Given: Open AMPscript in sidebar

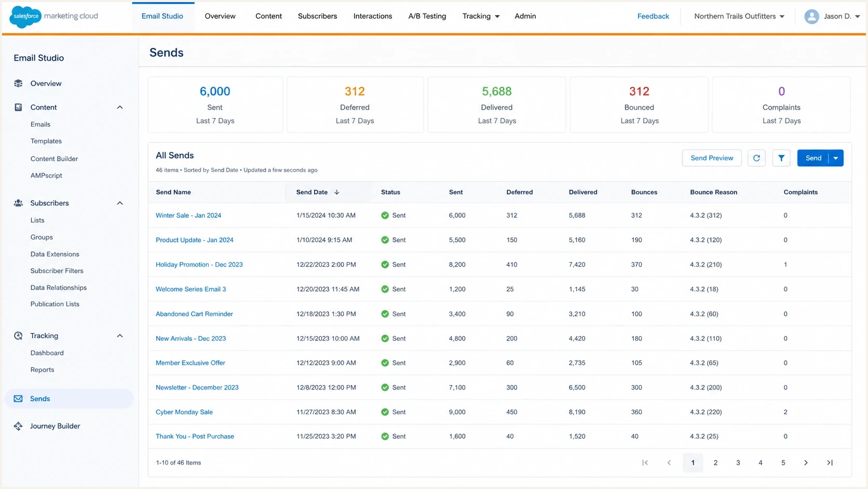Looking at the screenshot, I should pos(46,176).
